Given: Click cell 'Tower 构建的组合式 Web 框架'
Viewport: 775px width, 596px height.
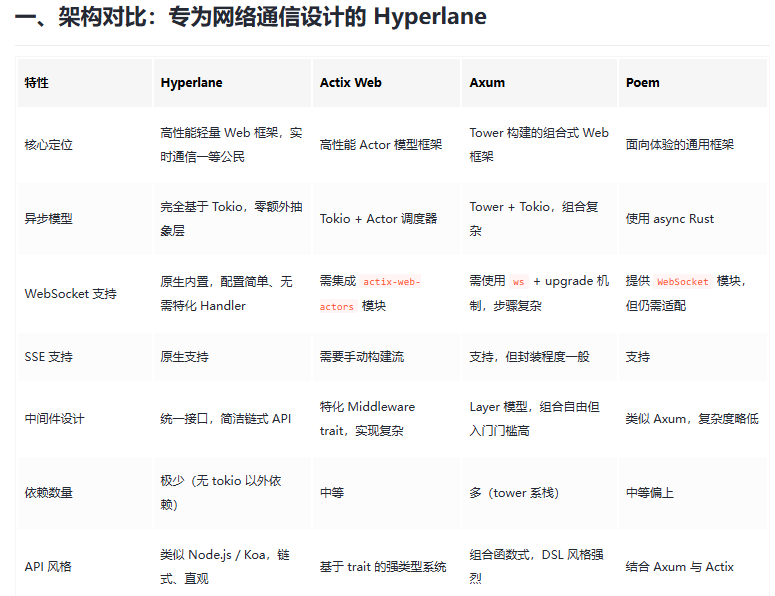Looking at the screenshot, I should (539, 145).
